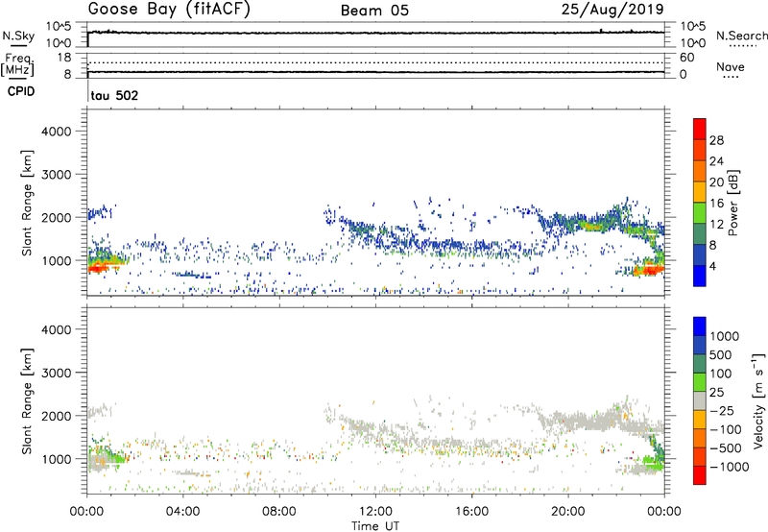Viewport: 768px width, 532px height.
Task: Select the '4000' range tick of velocity panel
Action: click(x=57, y=329)
